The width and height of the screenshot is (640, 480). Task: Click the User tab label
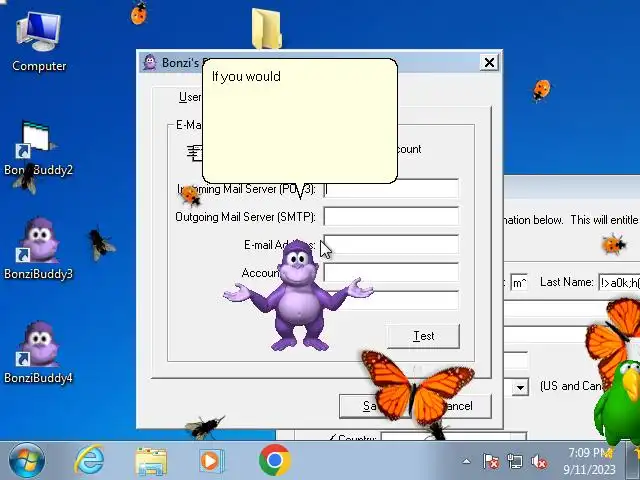click(190, 97)
